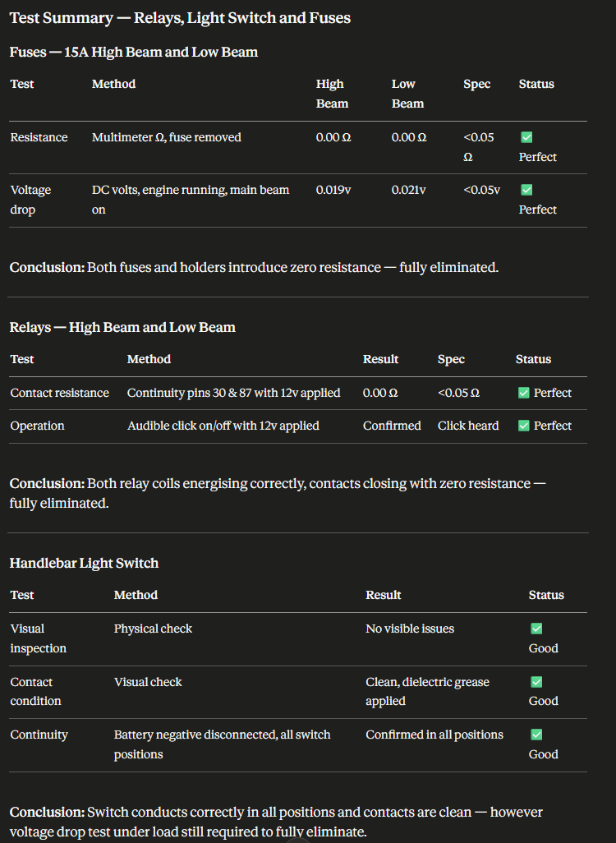Click 'Operation' test cell
Image resolution: width=616 pixels, height=843 pixels.
coord(37,426)
